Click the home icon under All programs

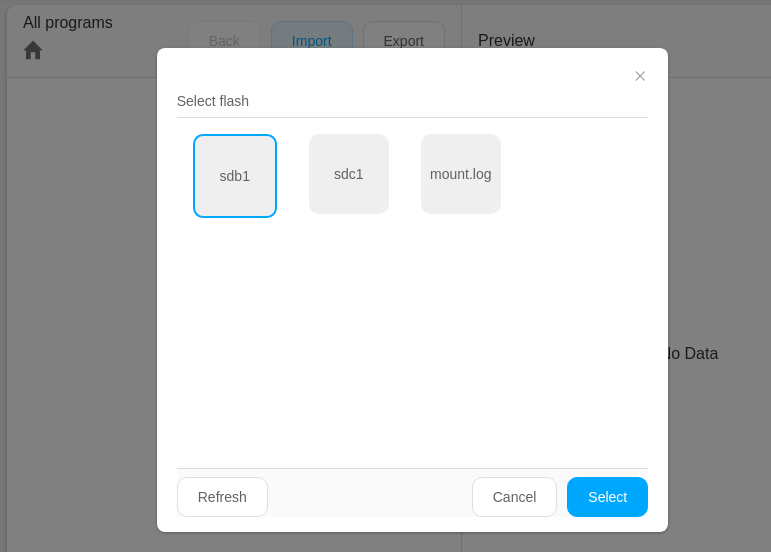click(x=33, y=50)
